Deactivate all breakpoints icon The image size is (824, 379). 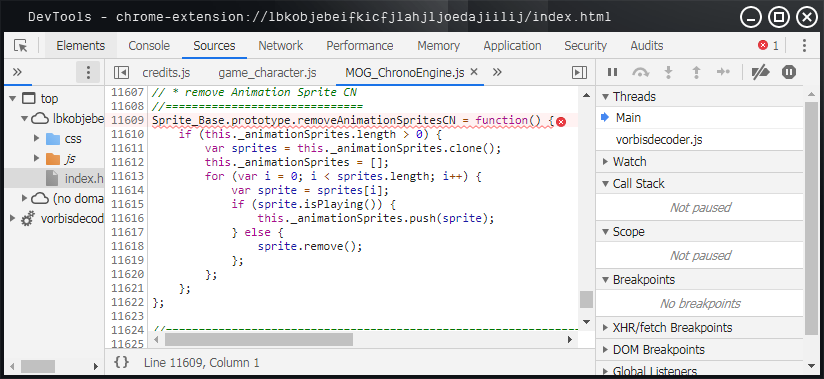760,72
